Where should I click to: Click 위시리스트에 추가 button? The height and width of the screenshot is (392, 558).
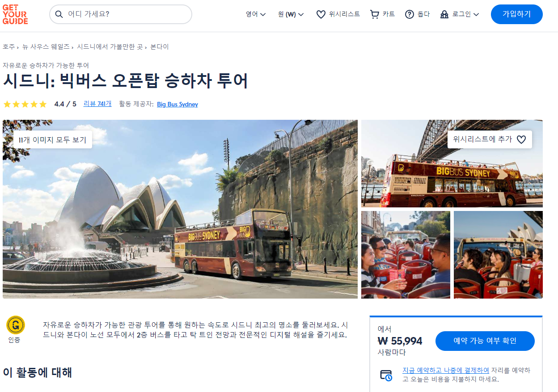point(490,139)
